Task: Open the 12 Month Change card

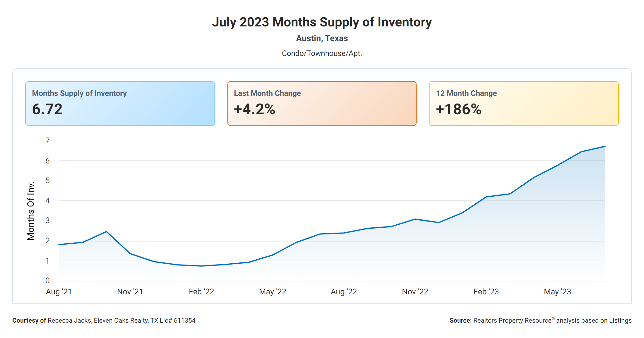Action: pyautogui.click(x=524, y=103)
